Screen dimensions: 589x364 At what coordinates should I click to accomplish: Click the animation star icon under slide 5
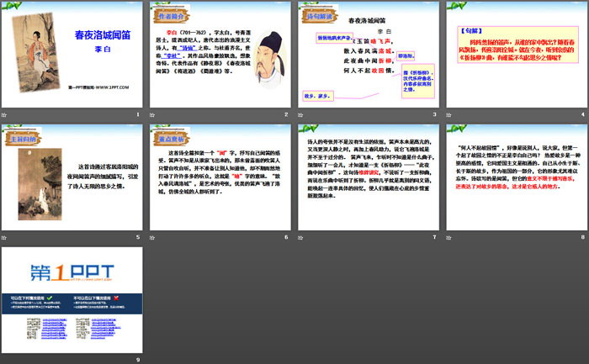(4, 238)
